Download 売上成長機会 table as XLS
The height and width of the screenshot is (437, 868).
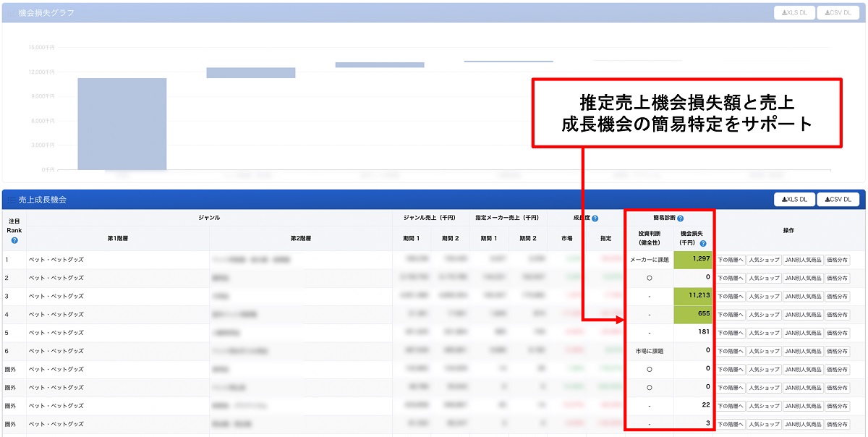coord(794,200)
